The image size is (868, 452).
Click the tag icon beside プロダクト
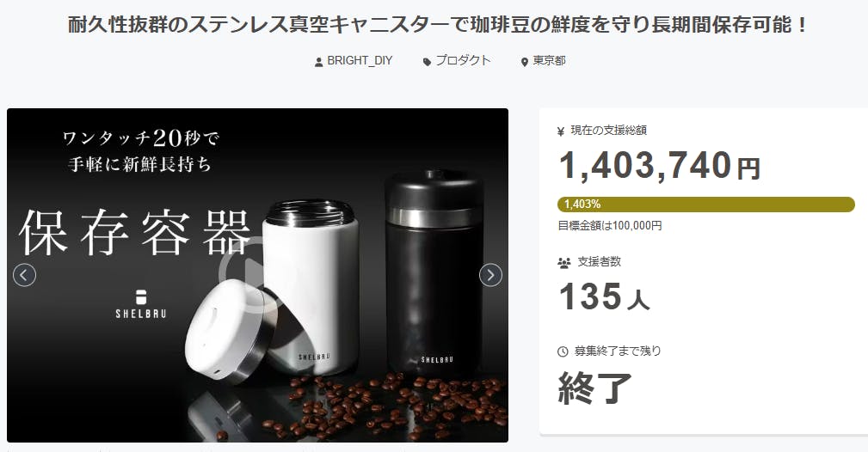coord(427,62)
